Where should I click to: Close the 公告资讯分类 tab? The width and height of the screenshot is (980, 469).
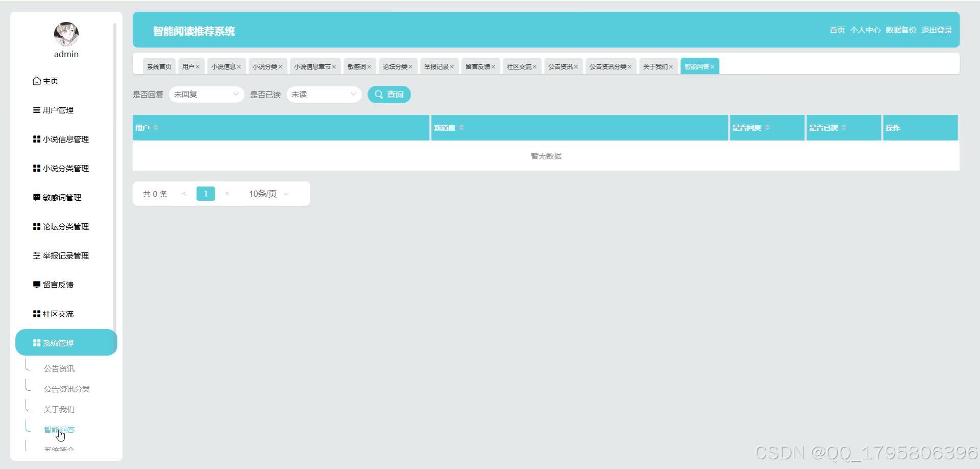pos(629,67)
